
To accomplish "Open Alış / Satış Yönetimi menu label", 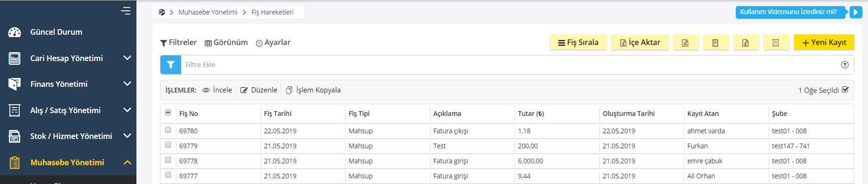I will pos(65,110).
